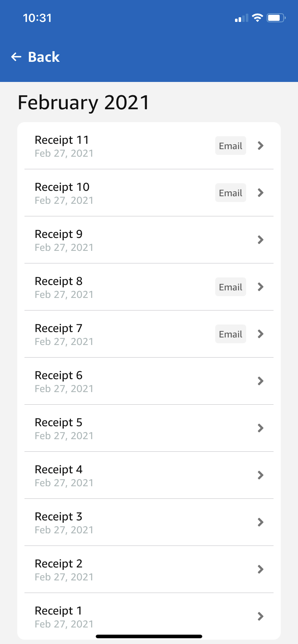
Task: Open Receipt 11 using its chevron
Action: coord(261,146)
